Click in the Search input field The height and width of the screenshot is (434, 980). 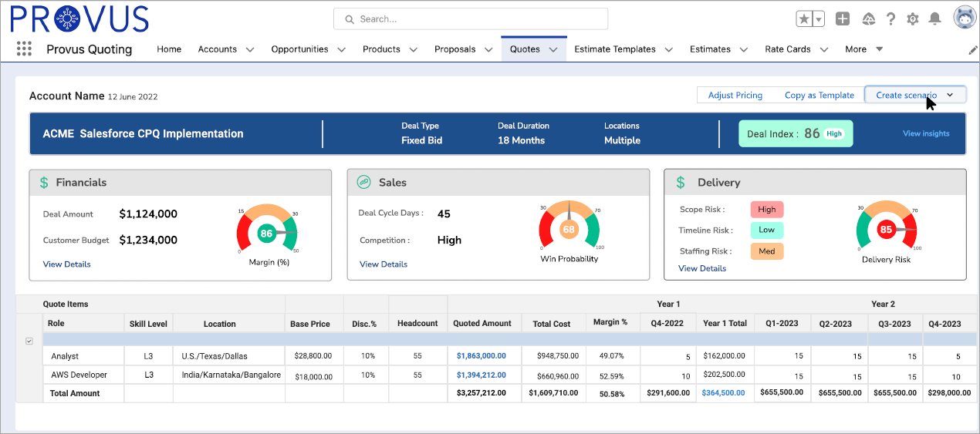point(471,19)
